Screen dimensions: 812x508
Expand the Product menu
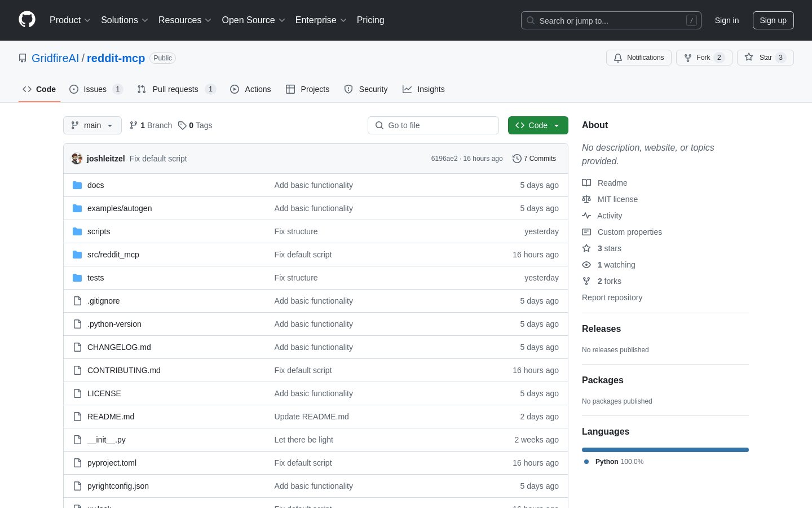tap(70, 20)
